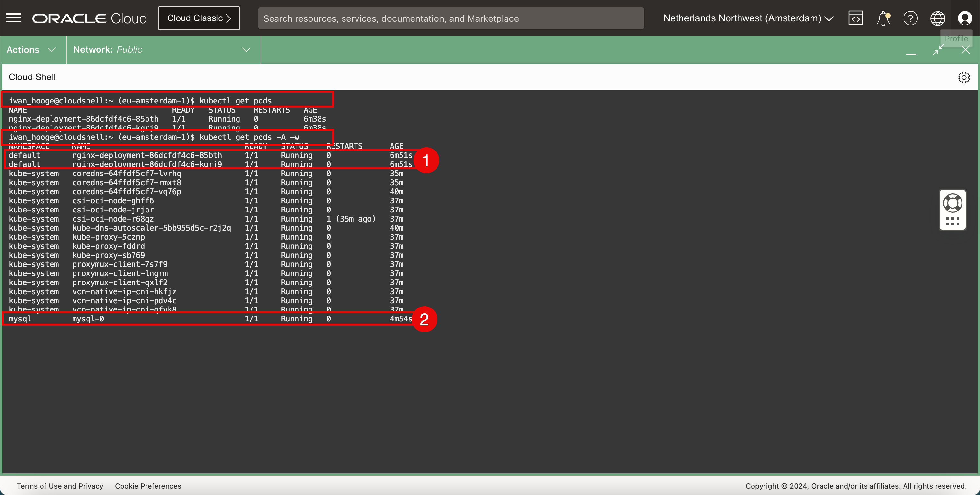Screen dimensions: 980x495
Task: Expand the Network: Public dropdown
Action: (162, 50)
